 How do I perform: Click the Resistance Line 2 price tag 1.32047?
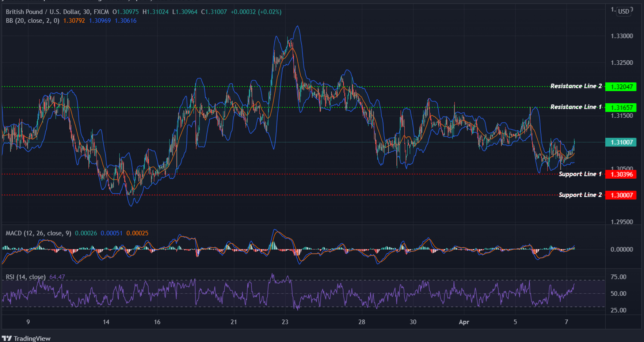point(621,87)
